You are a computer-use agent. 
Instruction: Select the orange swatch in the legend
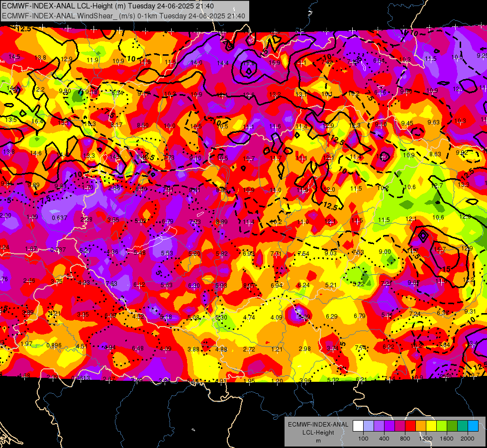click(421, 426)
